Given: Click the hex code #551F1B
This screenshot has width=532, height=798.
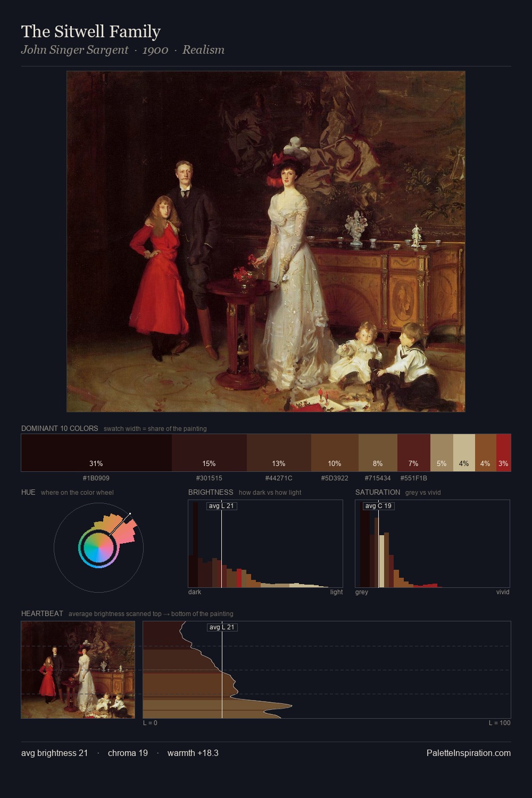Looking at the screenshot, I should pos(414,478).
